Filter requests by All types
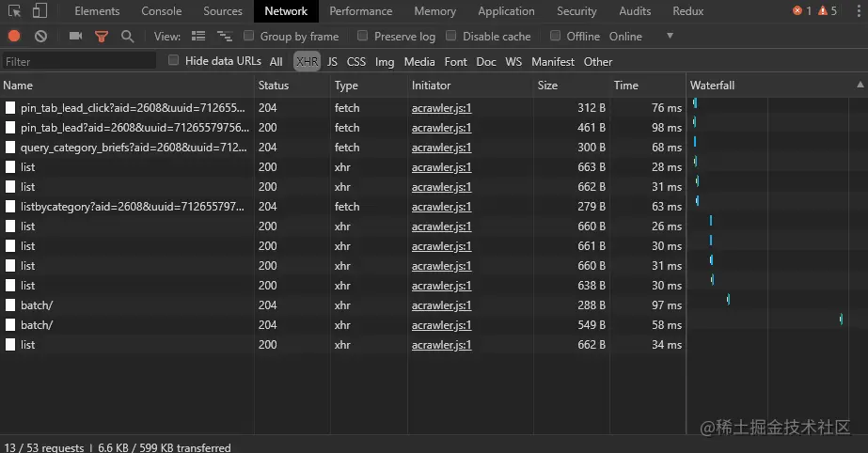The height and width of the screenshot is (453, 868). click(276, 61)
